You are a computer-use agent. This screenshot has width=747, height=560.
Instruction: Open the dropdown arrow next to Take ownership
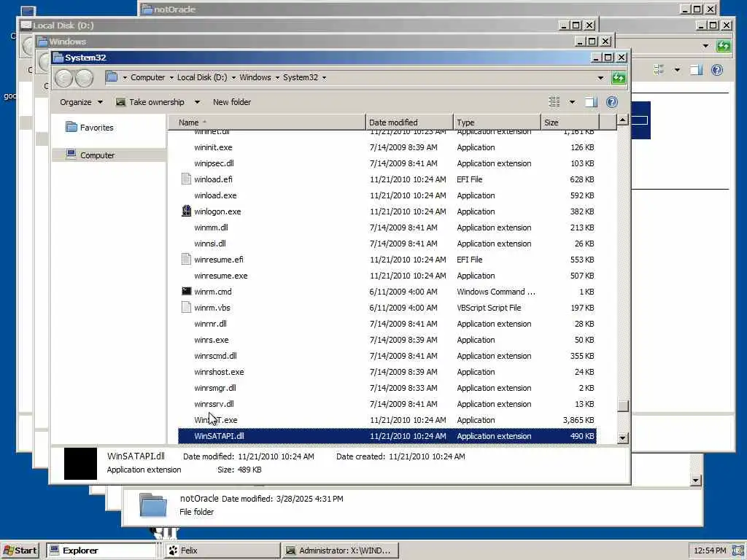[x=197, y=102]
